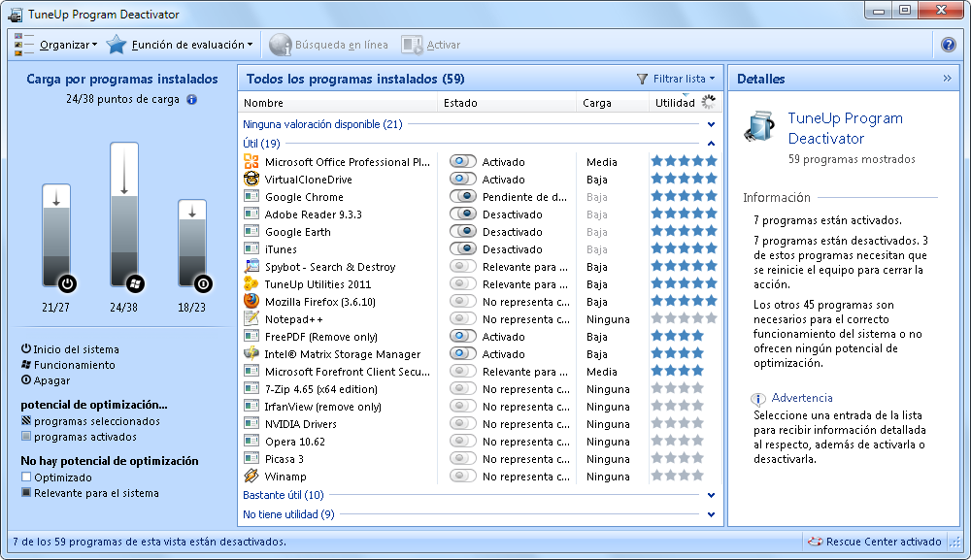Viewport: 971px width, 560px height.
Task: Collapse the Detalles panel with double chevron
Action: point(947,79)
